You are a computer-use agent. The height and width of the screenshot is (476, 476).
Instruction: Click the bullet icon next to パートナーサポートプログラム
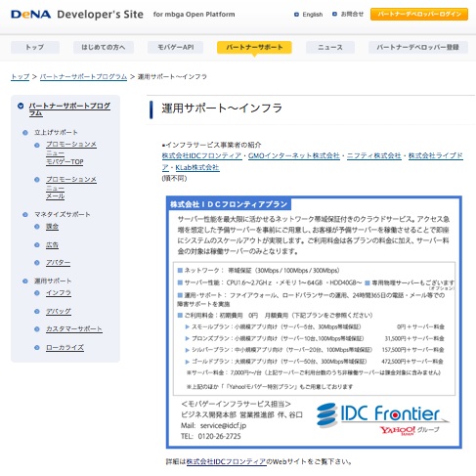click(x=21, y=106)
